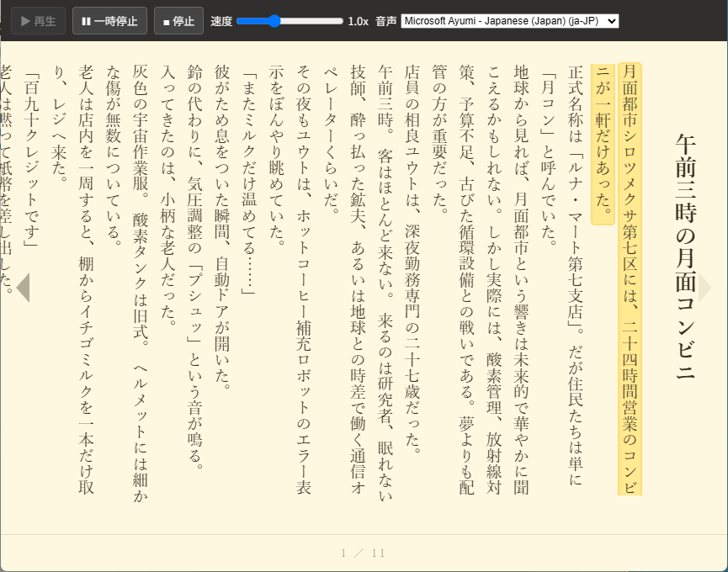The width and height of the screenshot is (728, 572).
Task: Adjust the 速度 speed slider
Action: click(x=290, y=21)
